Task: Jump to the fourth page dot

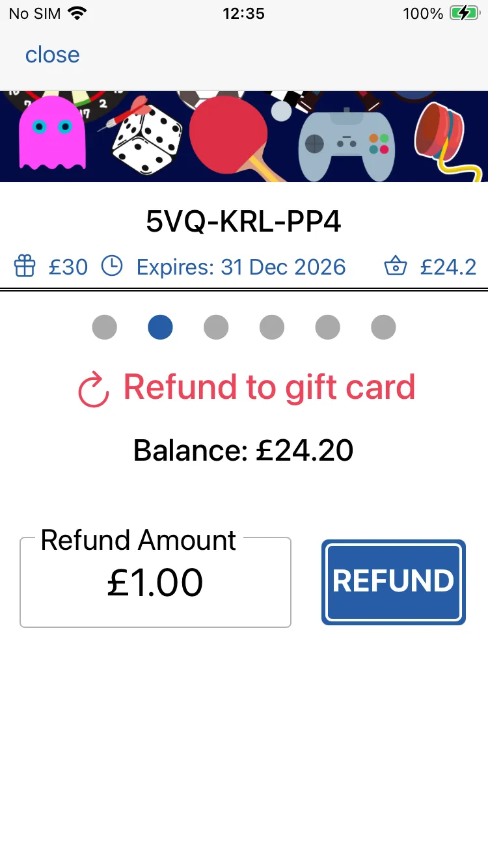Action: click(x=272, y=327)
